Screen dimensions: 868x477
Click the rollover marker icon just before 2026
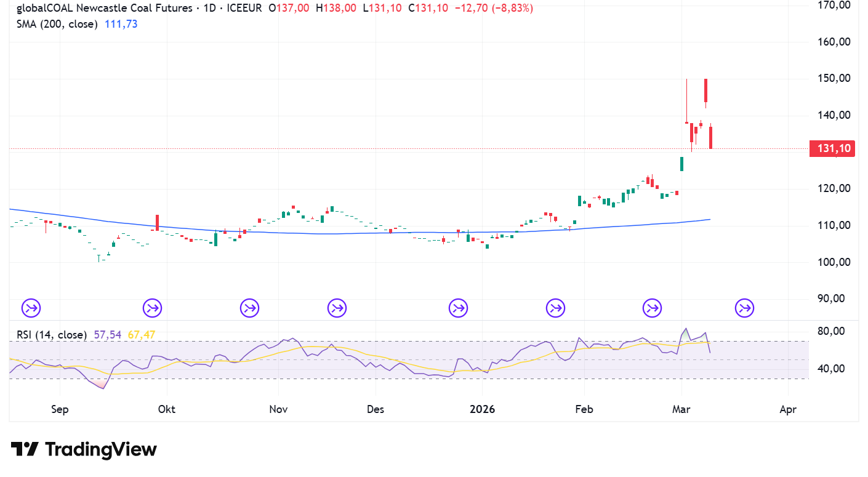tap(458, 307)
